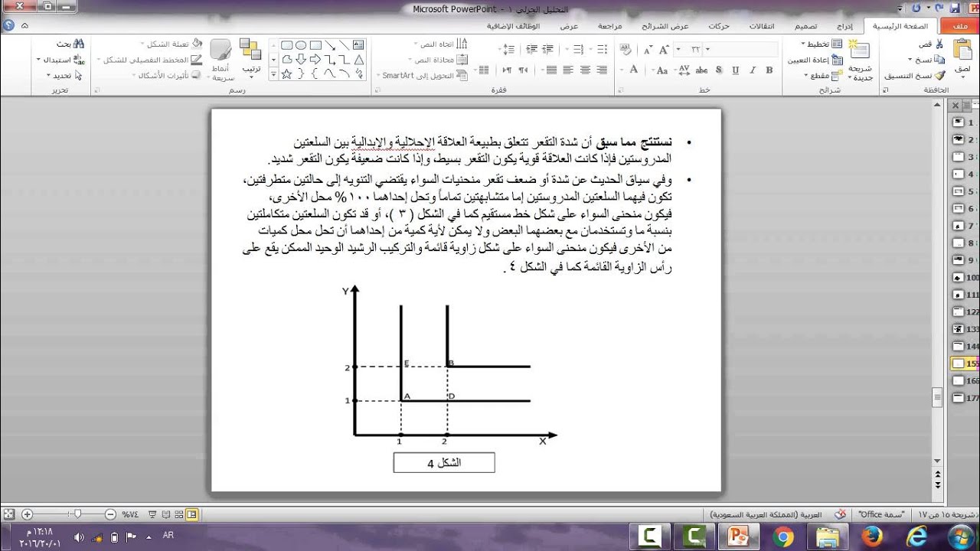Click the spell check icon in status bar
The height and width of the screenshot is (551, 980).
tap(841, 515)
